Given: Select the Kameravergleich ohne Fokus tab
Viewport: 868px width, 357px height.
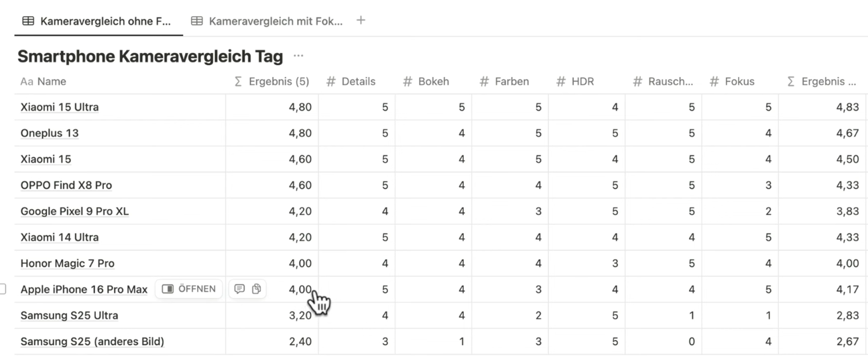Looking at the screenshot, I should click(x=105, y=21).
